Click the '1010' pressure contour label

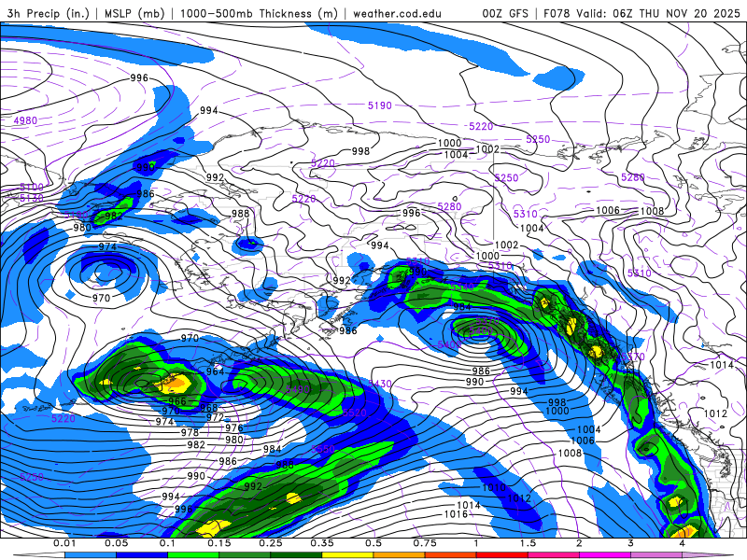click(494, 487)
